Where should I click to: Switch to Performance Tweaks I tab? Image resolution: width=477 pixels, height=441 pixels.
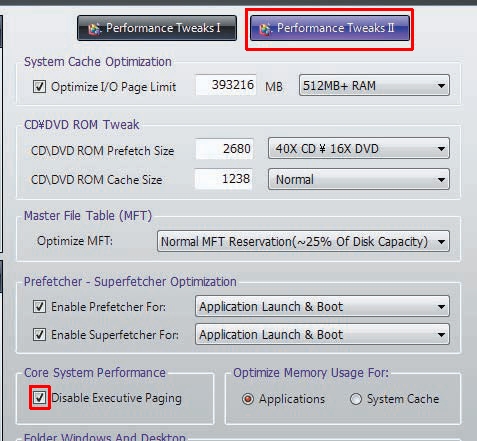click(157, 28)
